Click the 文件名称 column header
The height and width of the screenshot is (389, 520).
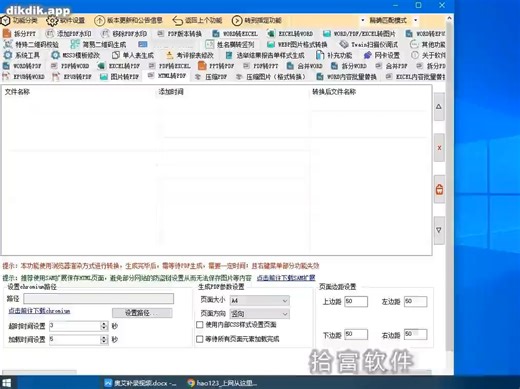[x=17, y=92]
